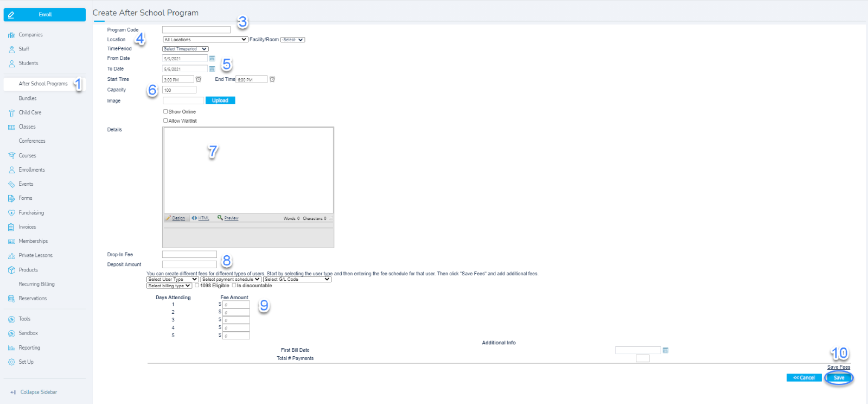Screen dimensions: 868x404
Task: Open the To Date calendar picker icon
Action: click(212, 69)
